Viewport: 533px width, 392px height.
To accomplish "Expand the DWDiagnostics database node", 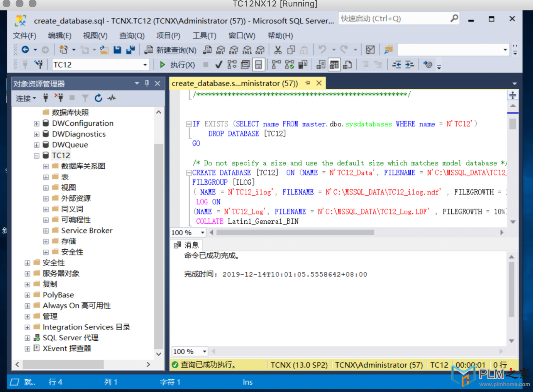I will [36, 134].
